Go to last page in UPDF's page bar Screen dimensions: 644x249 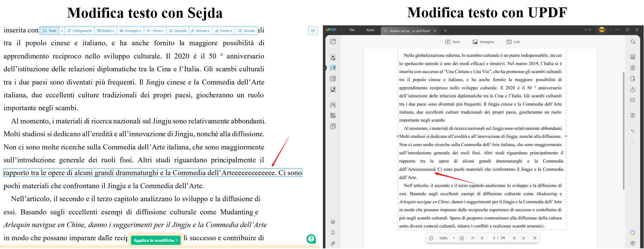[x=524, y=238]
